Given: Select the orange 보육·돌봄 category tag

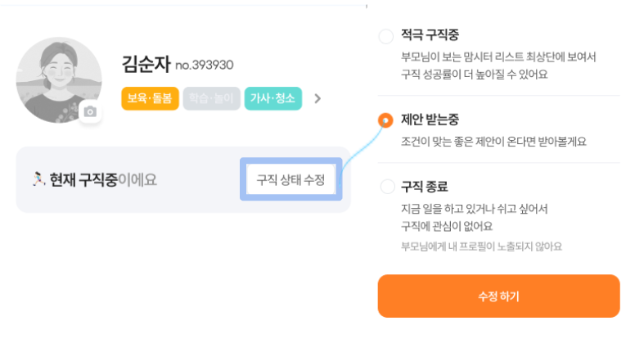Looking at the screenshot, I should point(150,99).
